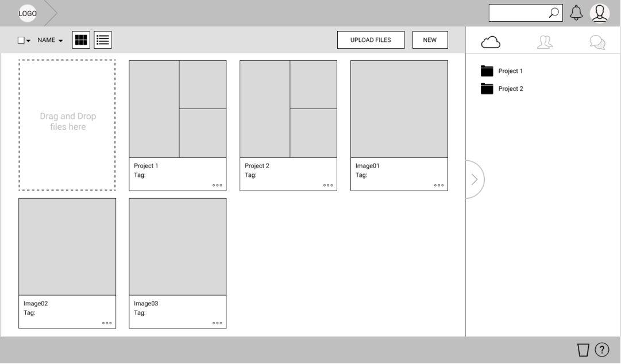Image resolution: width=621 pixels, height=364 pixels.
Task: Click the UPLOAD FILES button
Action: 371,40
